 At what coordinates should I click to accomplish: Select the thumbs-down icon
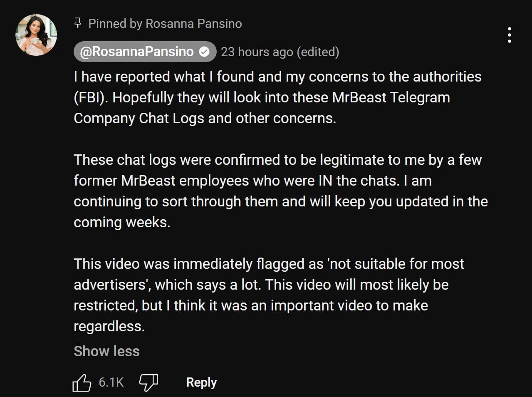click(149, 382)
